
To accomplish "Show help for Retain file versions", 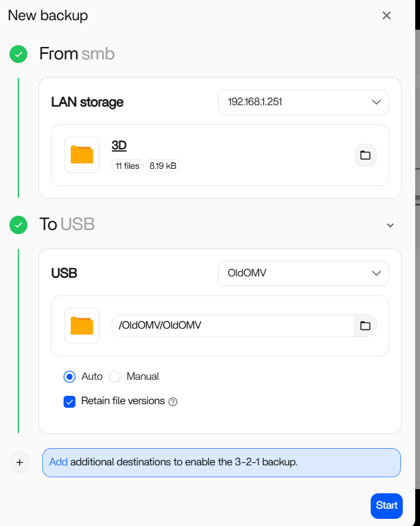I will point(173,402).
